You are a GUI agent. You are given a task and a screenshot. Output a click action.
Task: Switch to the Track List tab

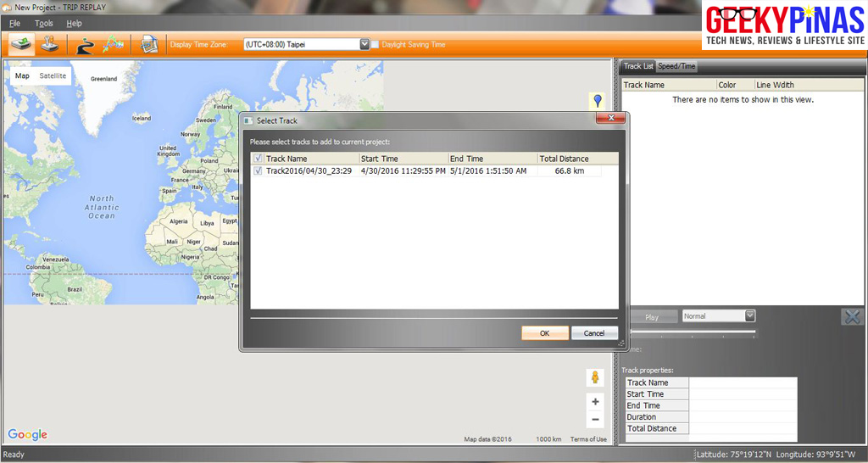(638, 66)
